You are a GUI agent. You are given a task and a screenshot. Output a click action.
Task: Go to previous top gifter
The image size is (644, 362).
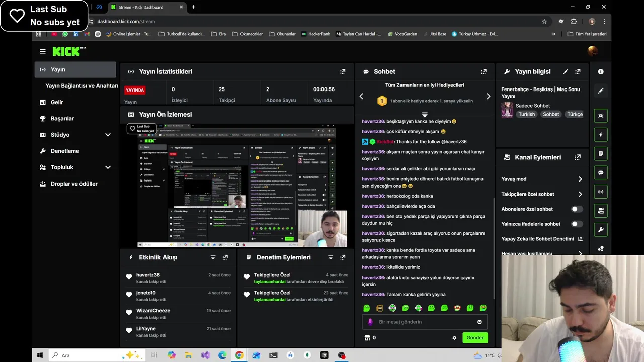[361, 96]
